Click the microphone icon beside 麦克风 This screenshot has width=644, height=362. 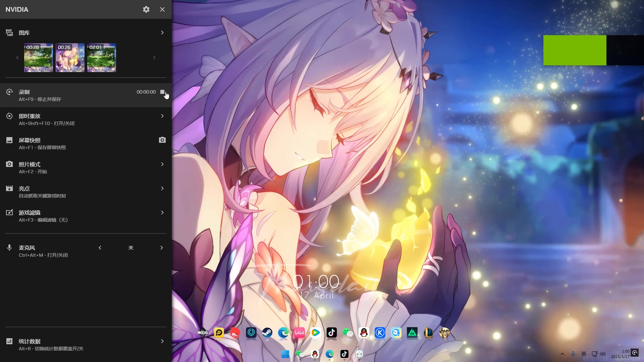coord(9,248)
